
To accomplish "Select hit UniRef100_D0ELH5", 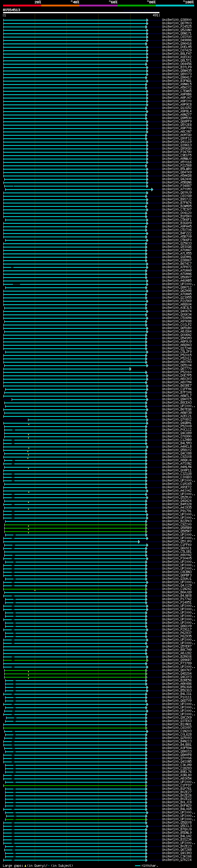I will click(176, 47).
